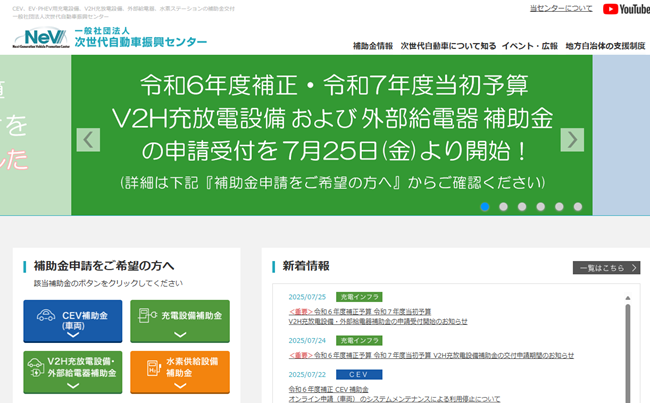Select the second carousel indicator dot
Viewport: 650px width, 403px height.
tap(503, 207)
